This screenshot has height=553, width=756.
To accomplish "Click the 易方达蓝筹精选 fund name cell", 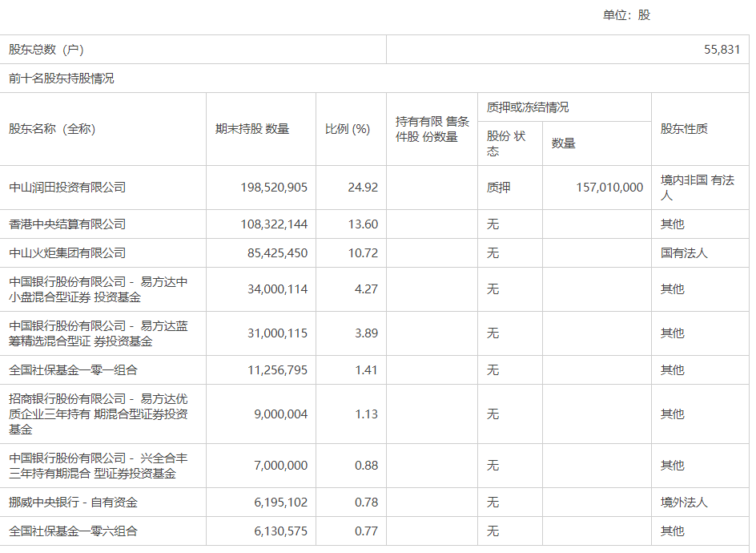I will click(x=99, y=333).
